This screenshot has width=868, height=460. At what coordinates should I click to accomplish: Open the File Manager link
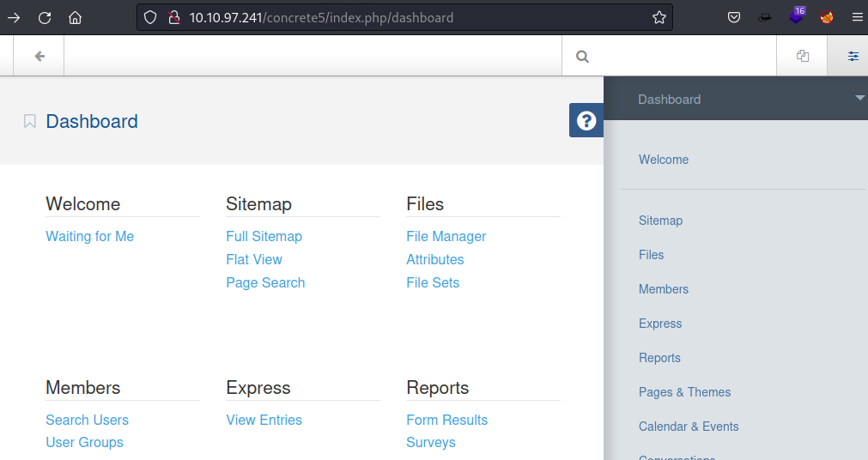click(446, 236)
